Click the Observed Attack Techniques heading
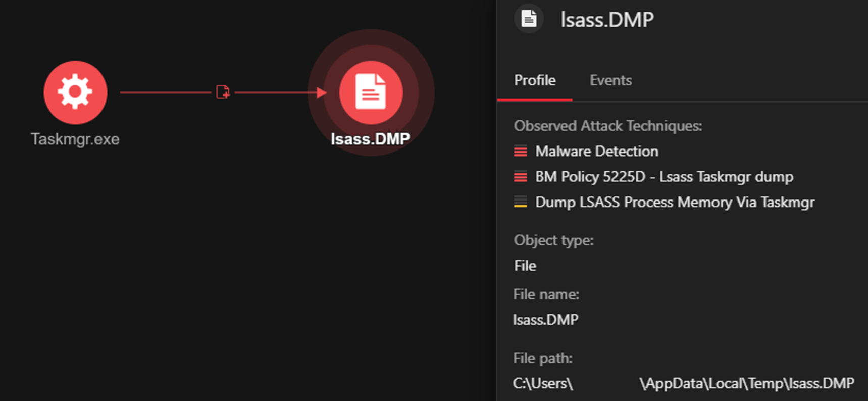The height and width of the screenshot is (401, 868). tap(607, 126)
